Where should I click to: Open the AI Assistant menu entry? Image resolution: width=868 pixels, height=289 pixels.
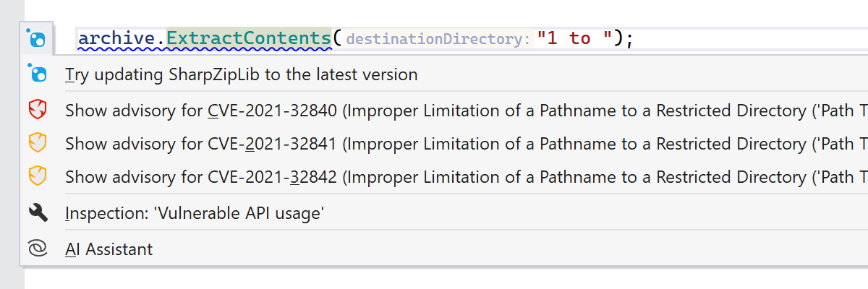pos(109,249)
